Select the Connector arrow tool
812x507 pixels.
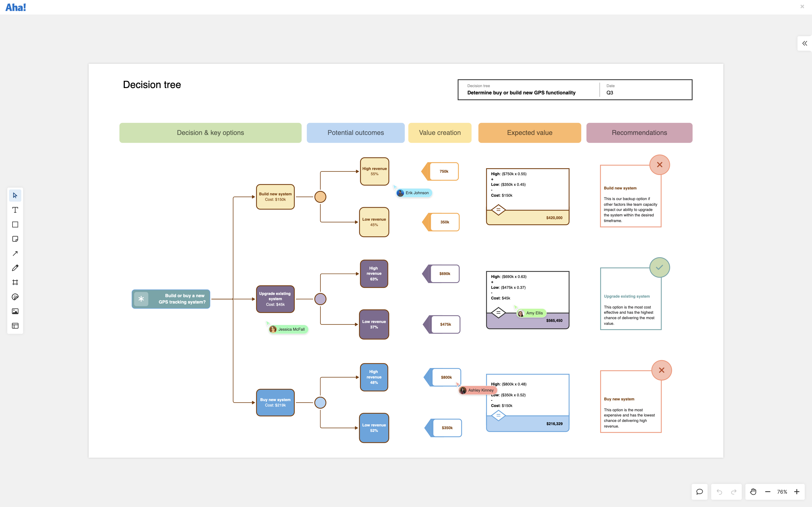click(x=15, y=253)
